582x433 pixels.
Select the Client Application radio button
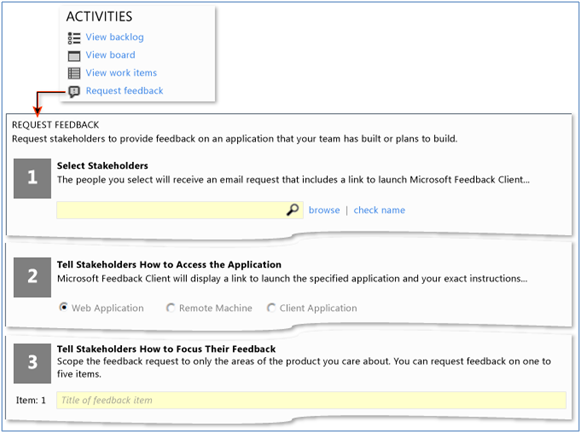pos(271,308)
